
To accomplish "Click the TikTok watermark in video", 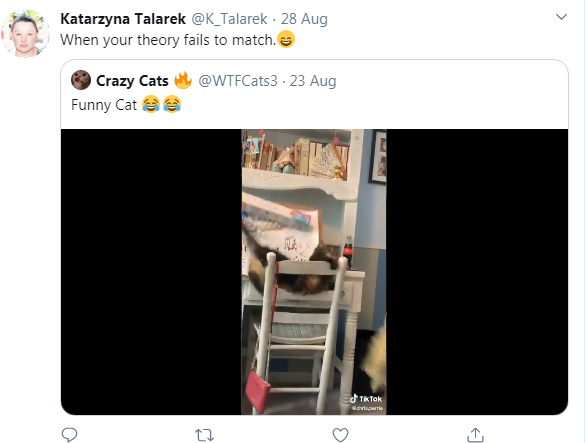I will [366, 399].
